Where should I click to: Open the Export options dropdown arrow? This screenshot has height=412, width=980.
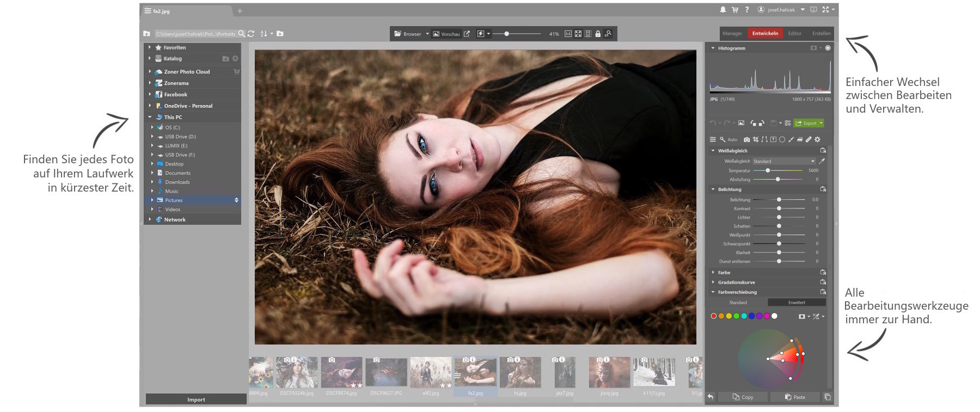[821, 123]
